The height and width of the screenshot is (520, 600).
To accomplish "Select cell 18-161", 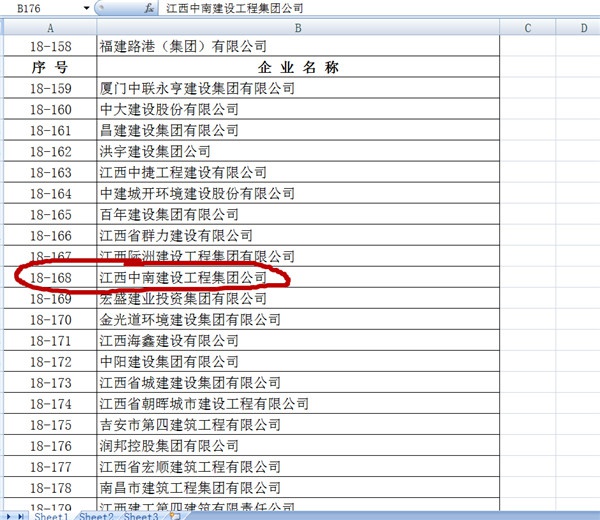I will 50,130.
